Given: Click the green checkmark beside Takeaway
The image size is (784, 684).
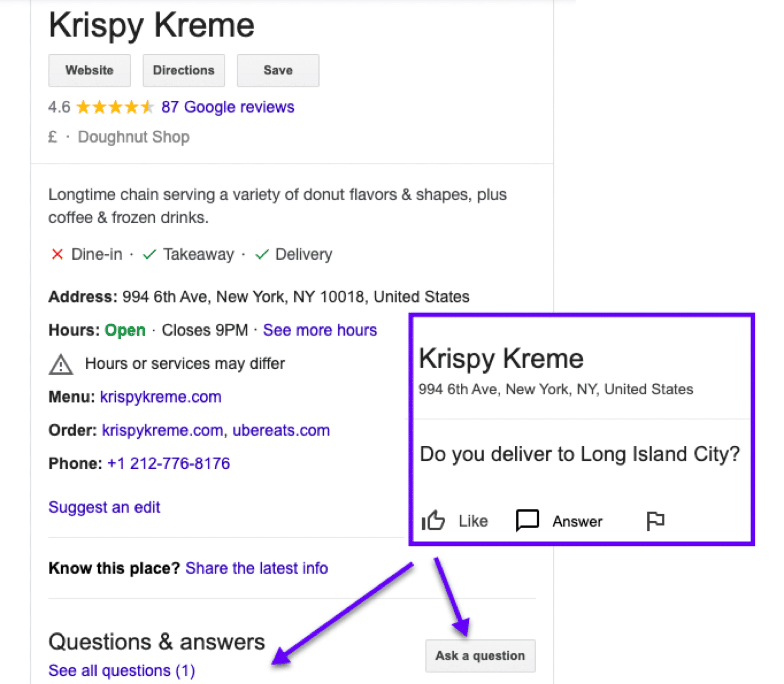Looking at the screenshot, I should point(148,254).
